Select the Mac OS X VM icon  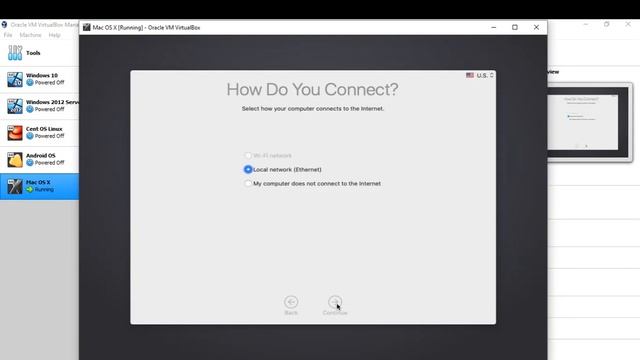coord(15,187)
